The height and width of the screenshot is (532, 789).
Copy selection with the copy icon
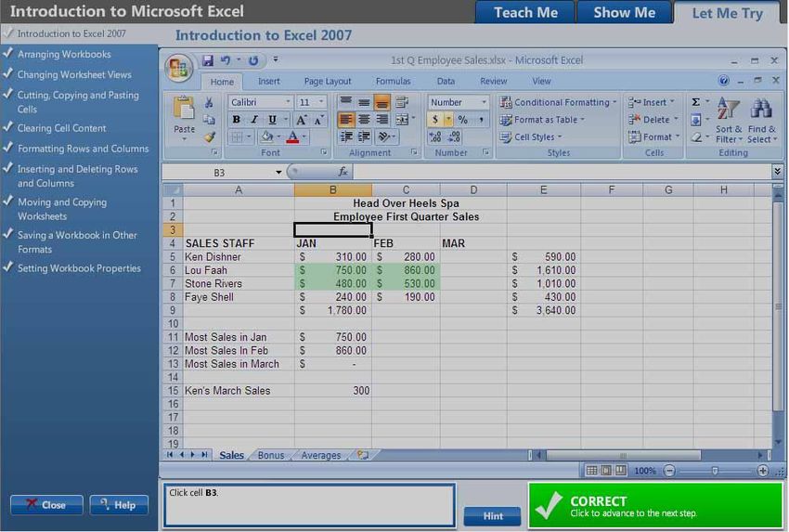tap(208, 120)
